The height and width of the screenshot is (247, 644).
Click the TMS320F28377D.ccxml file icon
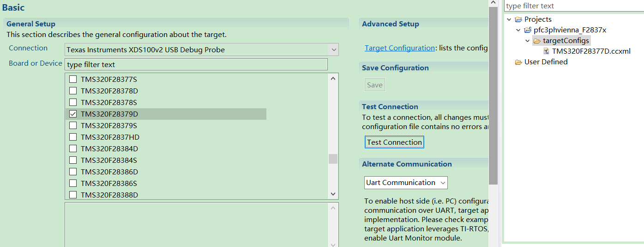(546, 51)
